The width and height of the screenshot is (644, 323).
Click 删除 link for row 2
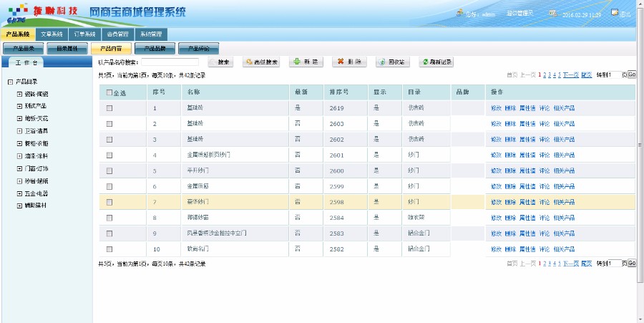pos(510,124)
